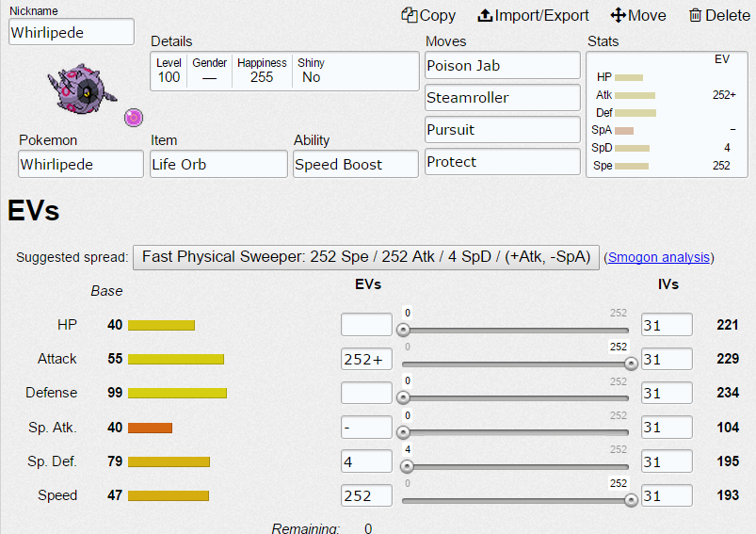Click the Sp. Def. EV slider handle

[x=407, y=466]
